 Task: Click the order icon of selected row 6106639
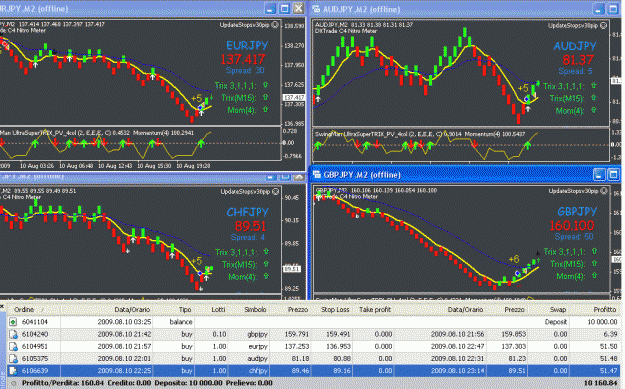point(14,371)
